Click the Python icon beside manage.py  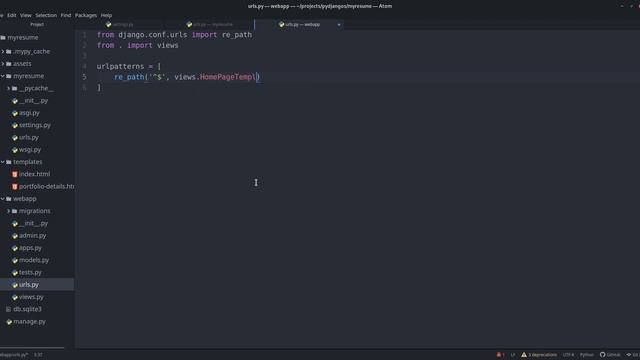(9, 322)
